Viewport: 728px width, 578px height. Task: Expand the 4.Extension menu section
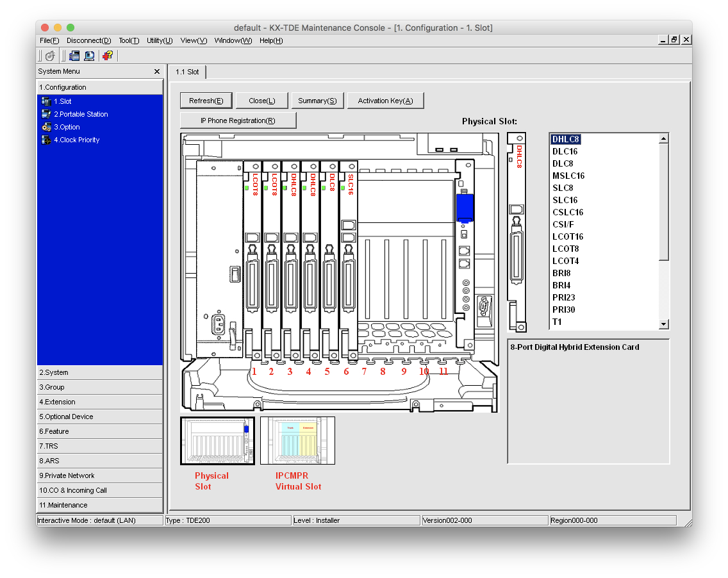pos(100,402)
